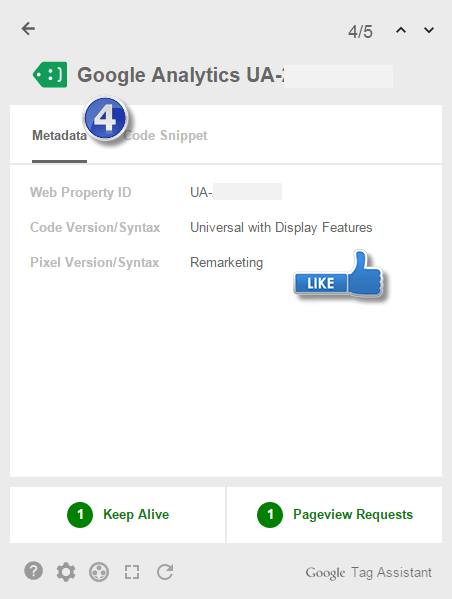
Task: Open settings via the gear icon
Action: (x=66, y=572)
